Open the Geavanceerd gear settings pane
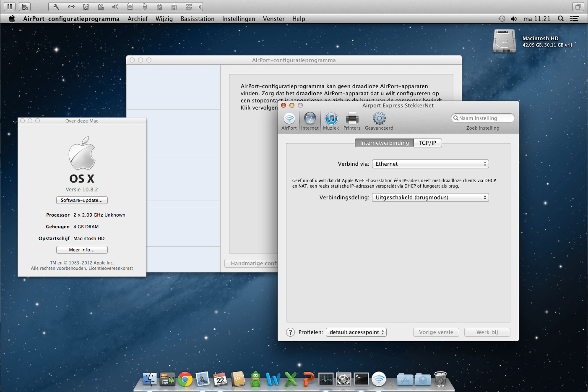This screenshot has width=588, height=392. coord(379,119)
